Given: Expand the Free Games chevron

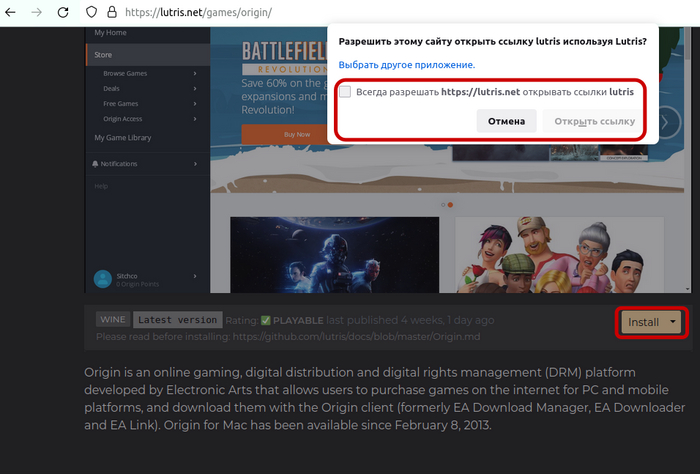Looking at the screenshot, I should pyautogui.click(x=195, y=104).
